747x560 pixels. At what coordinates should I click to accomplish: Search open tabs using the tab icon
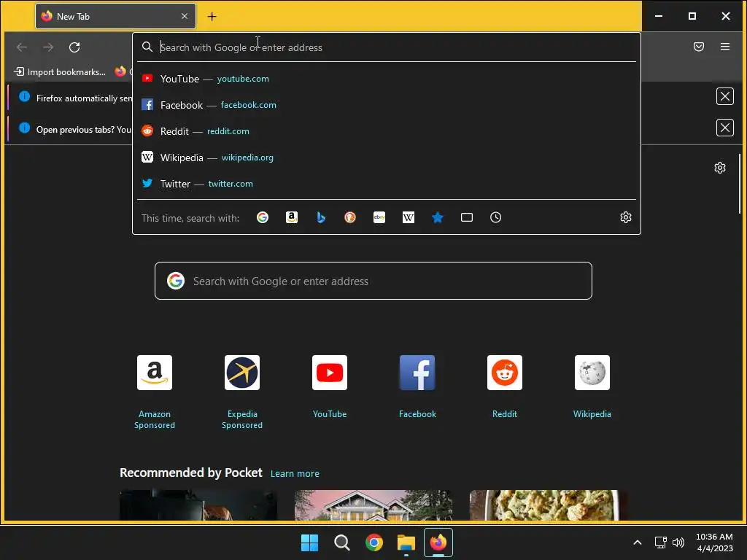point(467,217)
